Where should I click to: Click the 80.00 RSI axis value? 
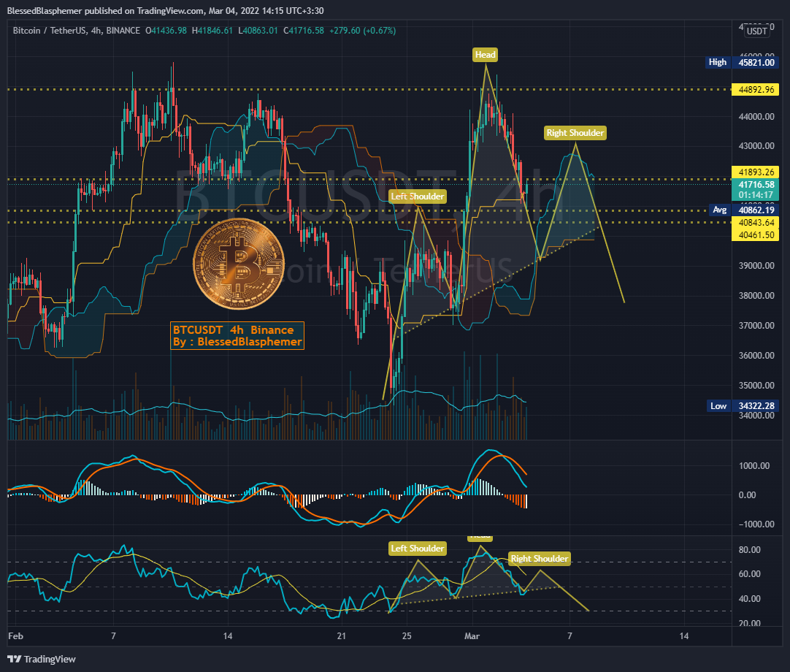coord(749,549)
